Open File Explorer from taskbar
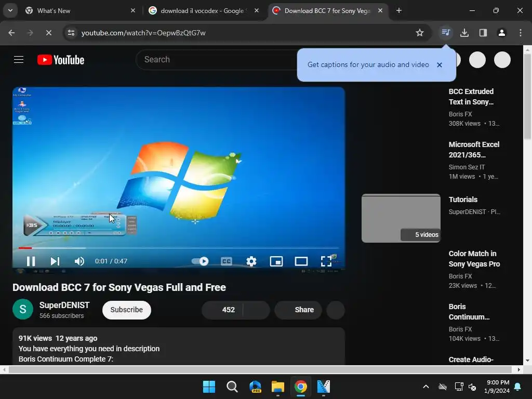Screen dimensions: 532x399 coord(278,387)
